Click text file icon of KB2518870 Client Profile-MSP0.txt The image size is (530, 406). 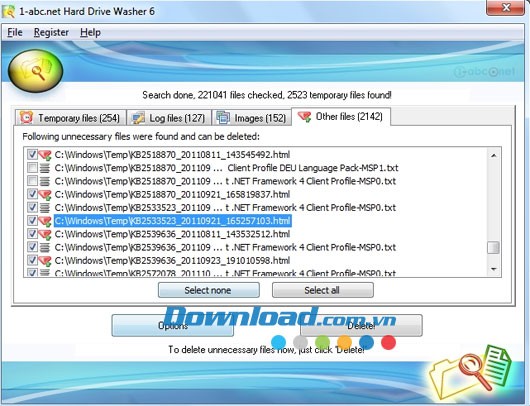(x=45, y=181)
